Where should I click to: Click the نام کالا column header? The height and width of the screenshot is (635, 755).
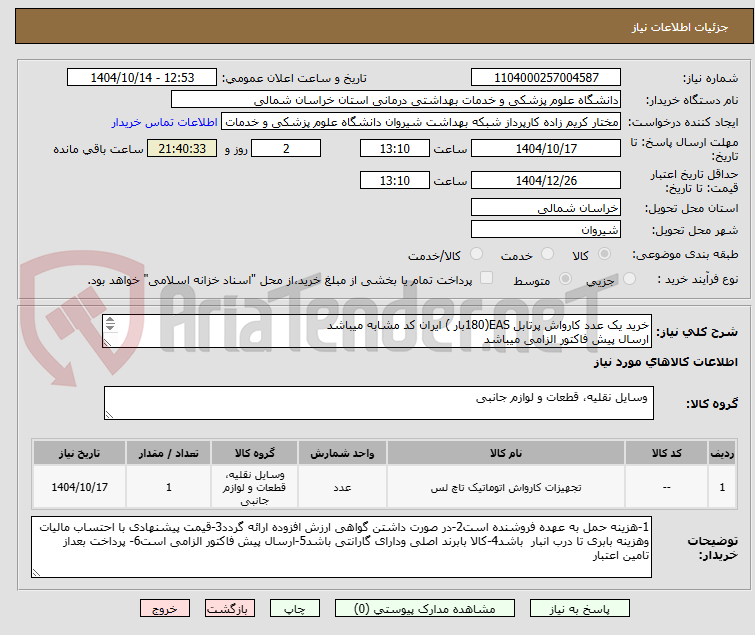(x=506, y=453)
